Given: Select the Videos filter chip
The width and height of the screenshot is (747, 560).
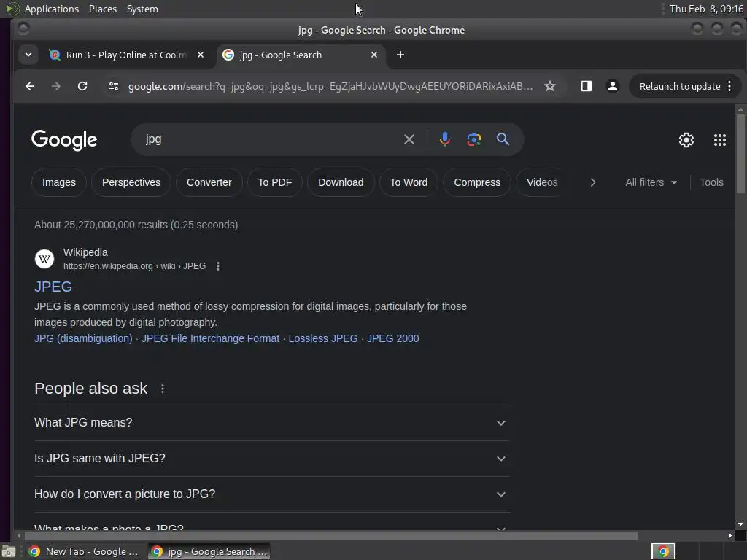Looking at the screenshot, I should tap(542, 182).
